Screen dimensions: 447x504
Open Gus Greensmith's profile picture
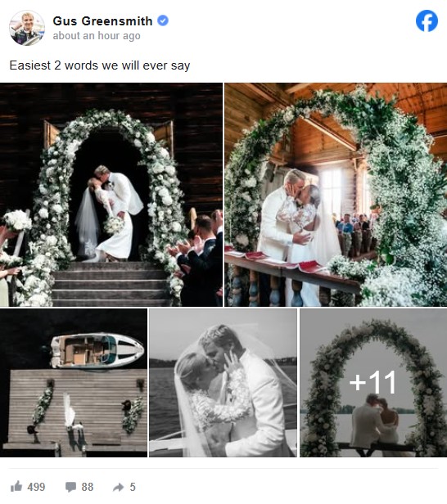27,28
